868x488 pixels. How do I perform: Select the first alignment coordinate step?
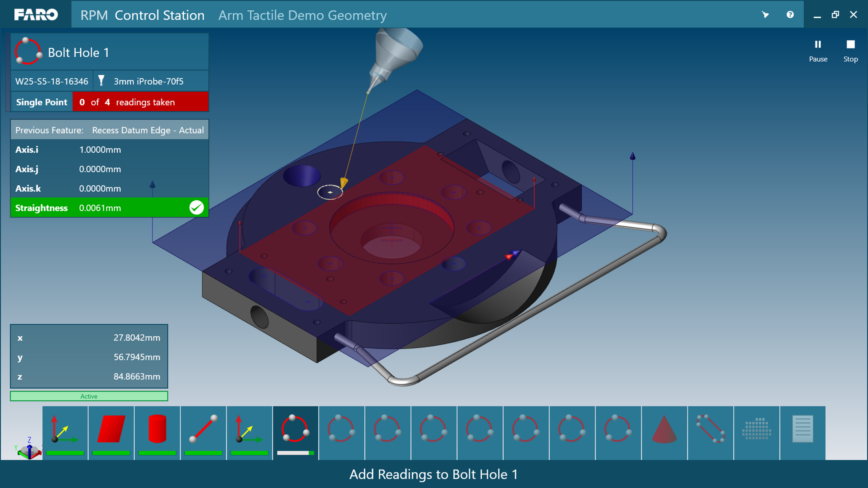pos(65,432)
